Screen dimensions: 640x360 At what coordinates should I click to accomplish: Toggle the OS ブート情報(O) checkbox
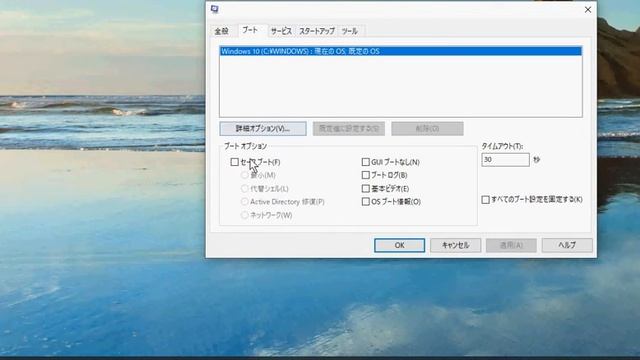tap(366, 202)
